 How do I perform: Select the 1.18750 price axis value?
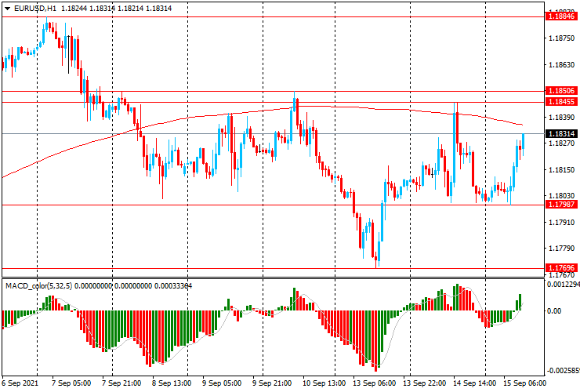point(562,38)
